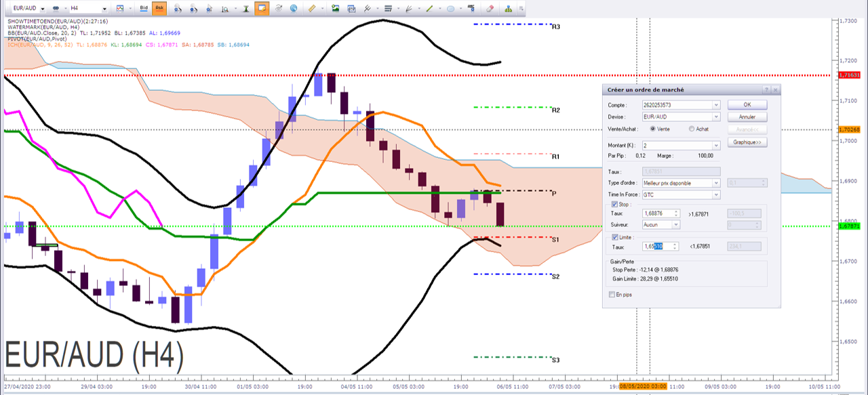Viewport: 868px width, 395px height.
Task: Expand the Time In Force dropdown
Action: pyautogui.click(x=681, y=194)
